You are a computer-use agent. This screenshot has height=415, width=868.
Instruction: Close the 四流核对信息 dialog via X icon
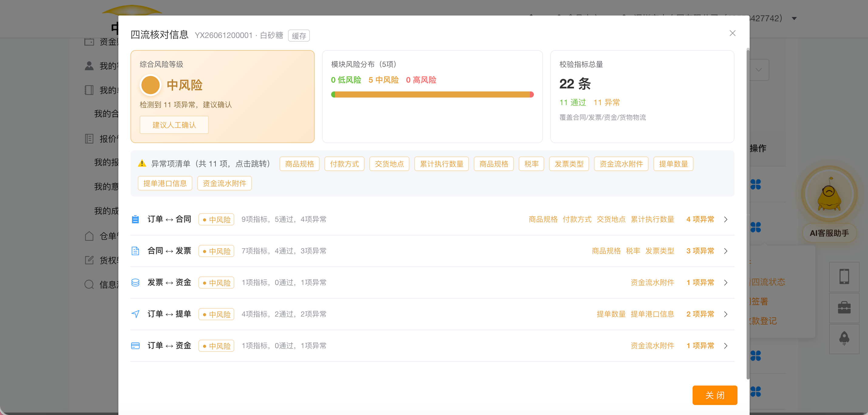pyautogui.click(x=732, y=33)
